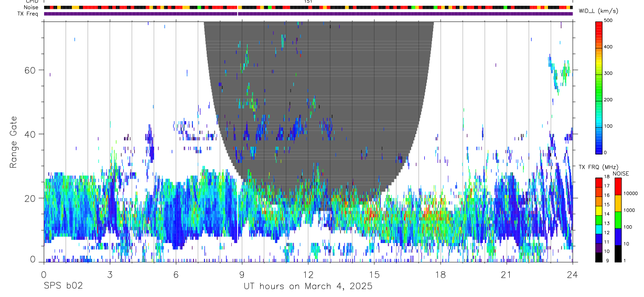This screenshot has height=297, width=644.
Task: Click the 12 tick on the UT hours axis
Action: 308,274
